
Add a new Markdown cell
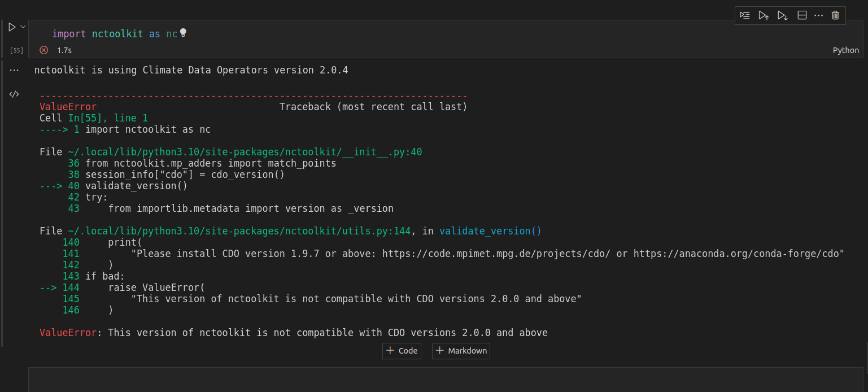[461, 351]
